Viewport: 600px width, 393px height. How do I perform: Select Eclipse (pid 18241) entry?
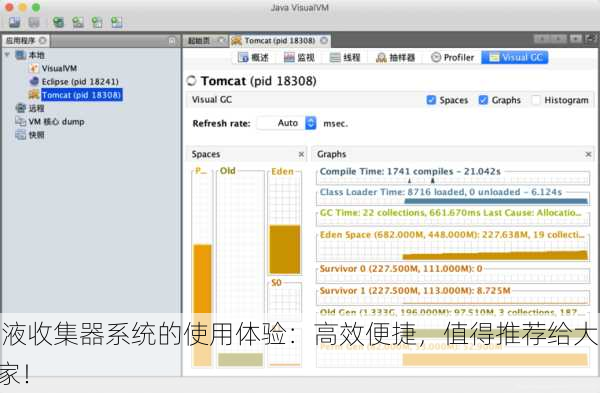(80, 82)
